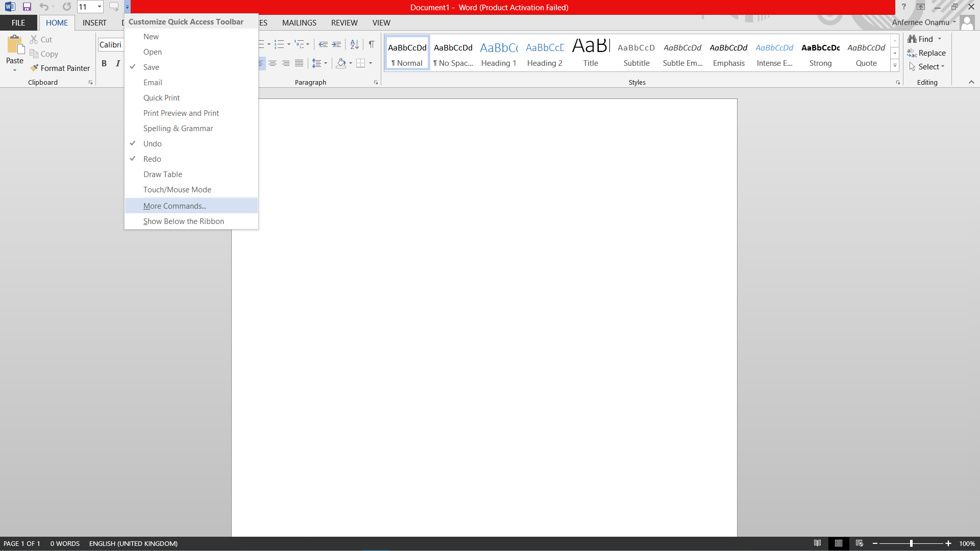Expand the Styles gallery More arrow
Viewport: 980px width, 551px height.
895,65
